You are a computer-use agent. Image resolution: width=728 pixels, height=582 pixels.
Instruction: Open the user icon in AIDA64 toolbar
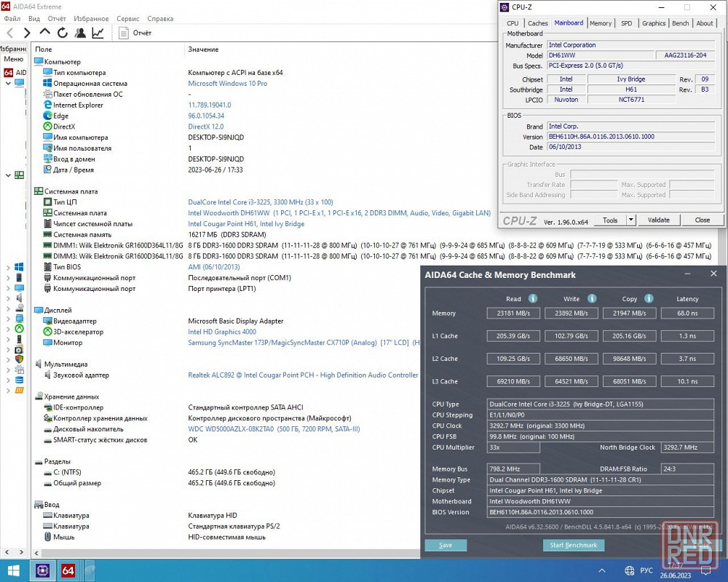(x=80, y=33)
